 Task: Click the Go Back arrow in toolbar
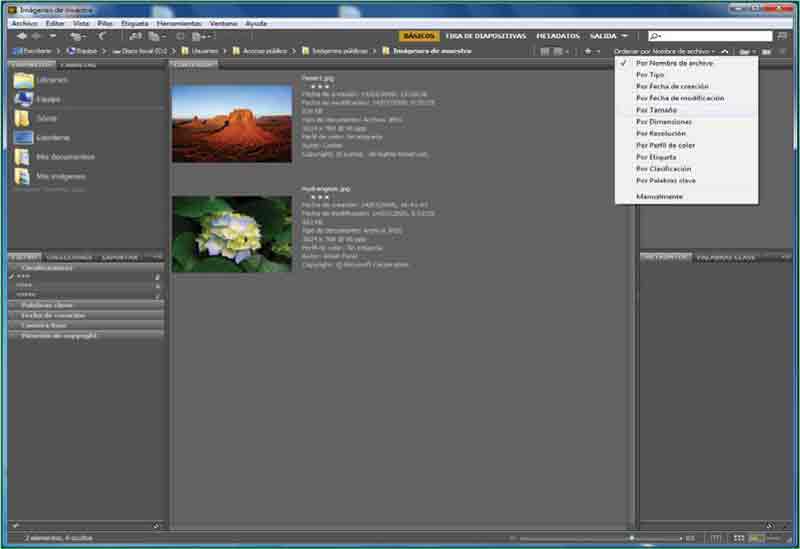click(x=22, y=36)
